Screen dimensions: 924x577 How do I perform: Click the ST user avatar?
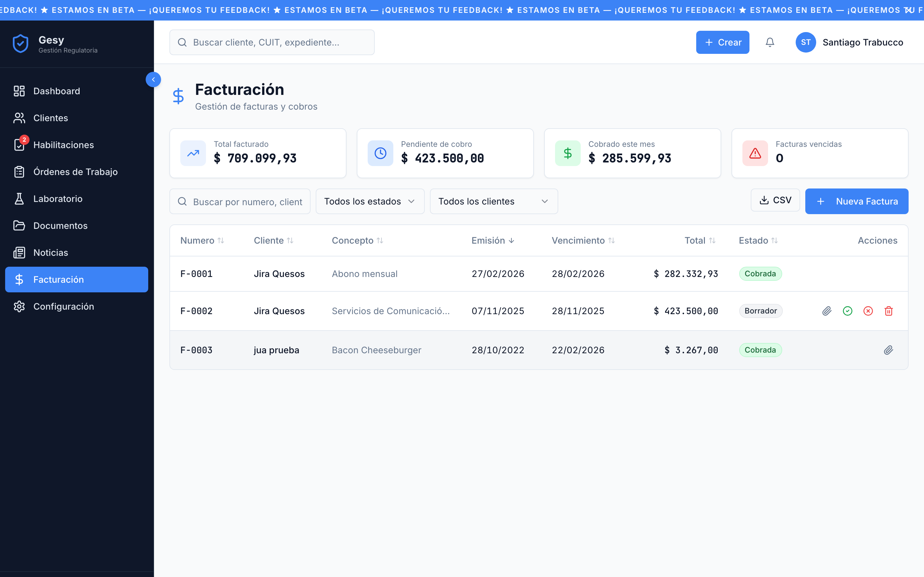pyautogui.click(x=806, y=42)
